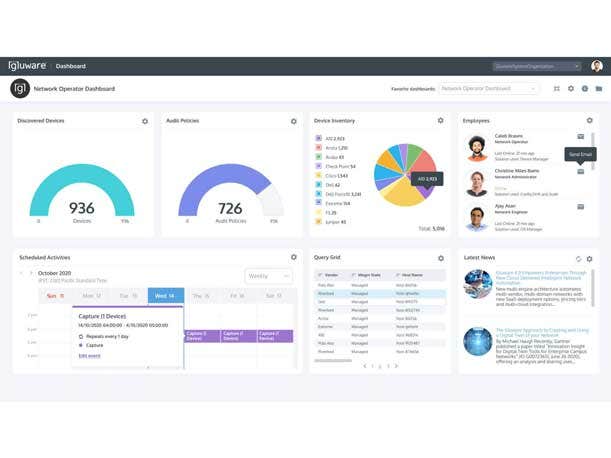This screenshot has height=458, width=611.
Task: Open Discovered Devices widget settings gear
Action: (145, 121)
